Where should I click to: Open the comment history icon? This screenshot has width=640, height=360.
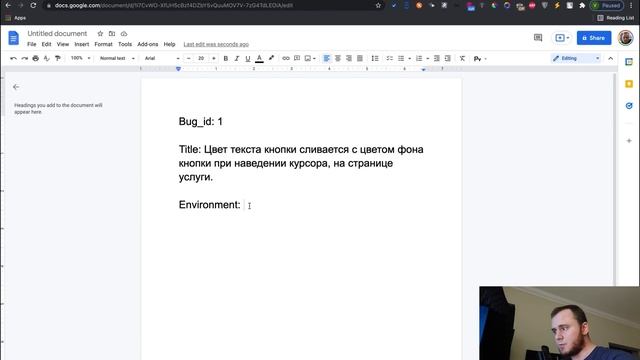tap(538, 38)
